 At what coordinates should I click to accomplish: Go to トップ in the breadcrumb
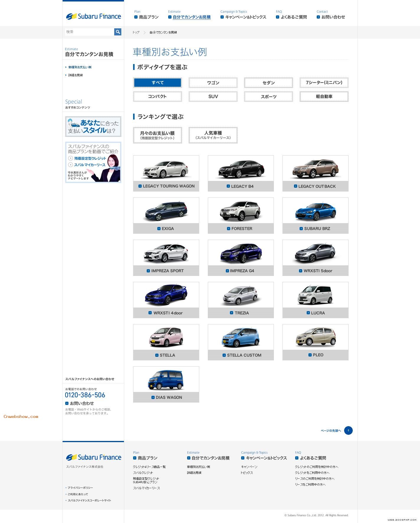pyautogui.click(x=136, y=32)
